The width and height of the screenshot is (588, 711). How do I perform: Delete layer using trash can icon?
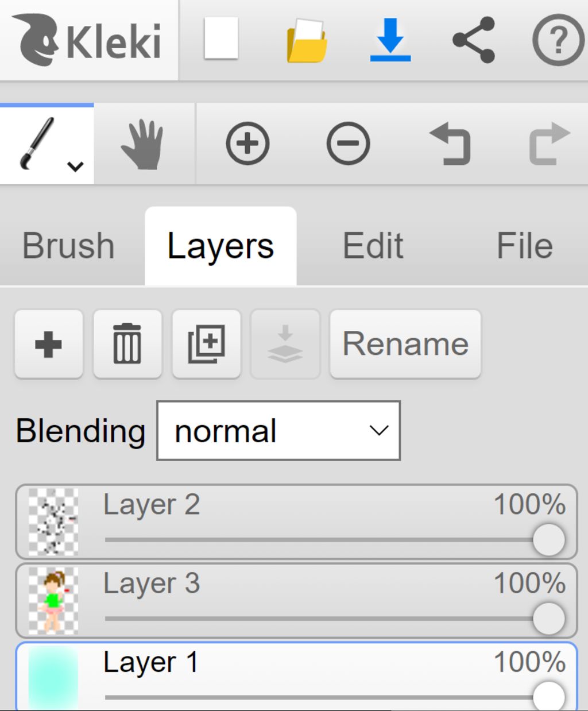pyautogui.click(x=127, y=344)
